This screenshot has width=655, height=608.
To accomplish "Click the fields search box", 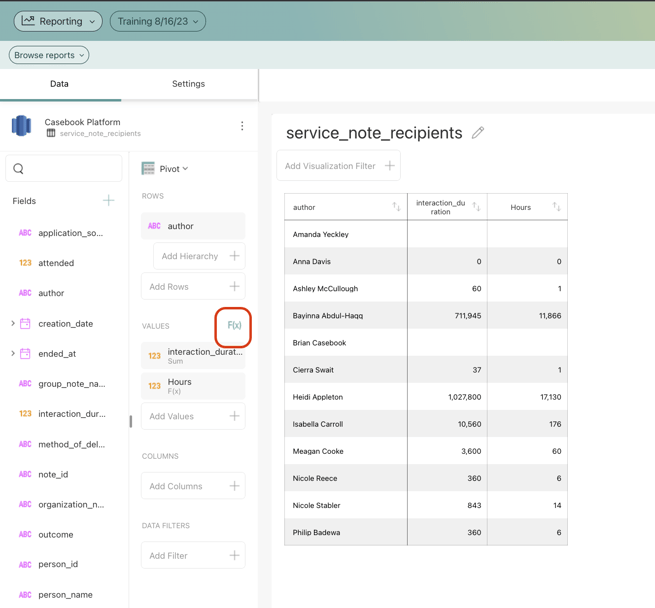I will [64, 169].
